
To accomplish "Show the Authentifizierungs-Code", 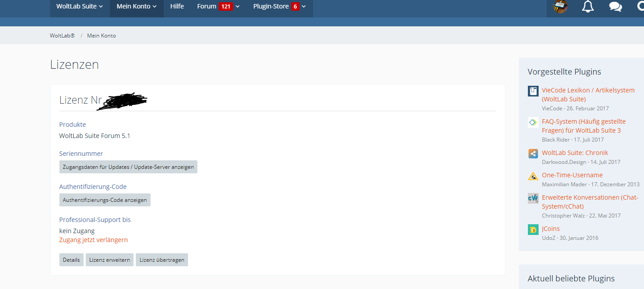I will click(x=105, y=200).
